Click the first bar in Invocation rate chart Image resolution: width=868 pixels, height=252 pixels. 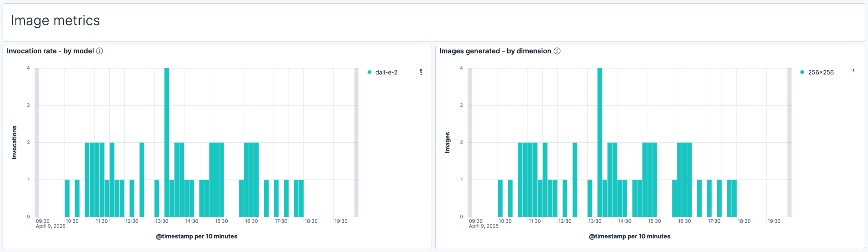[67, 198]
